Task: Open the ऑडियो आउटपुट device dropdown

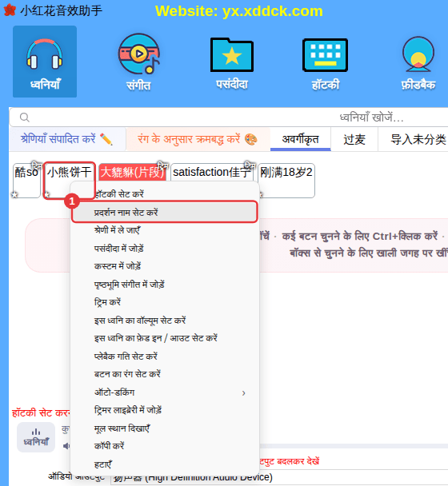Action: (279, 477)
